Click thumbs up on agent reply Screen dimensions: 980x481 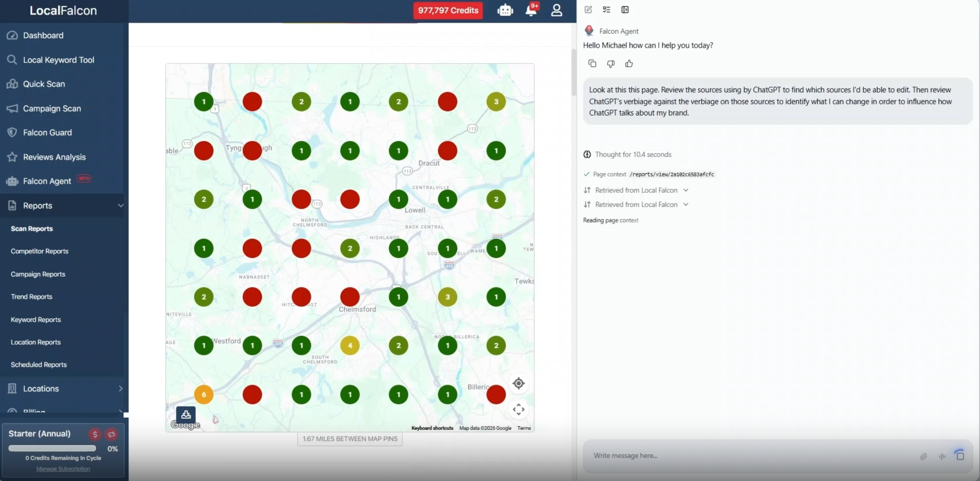[x=629, y=63]
